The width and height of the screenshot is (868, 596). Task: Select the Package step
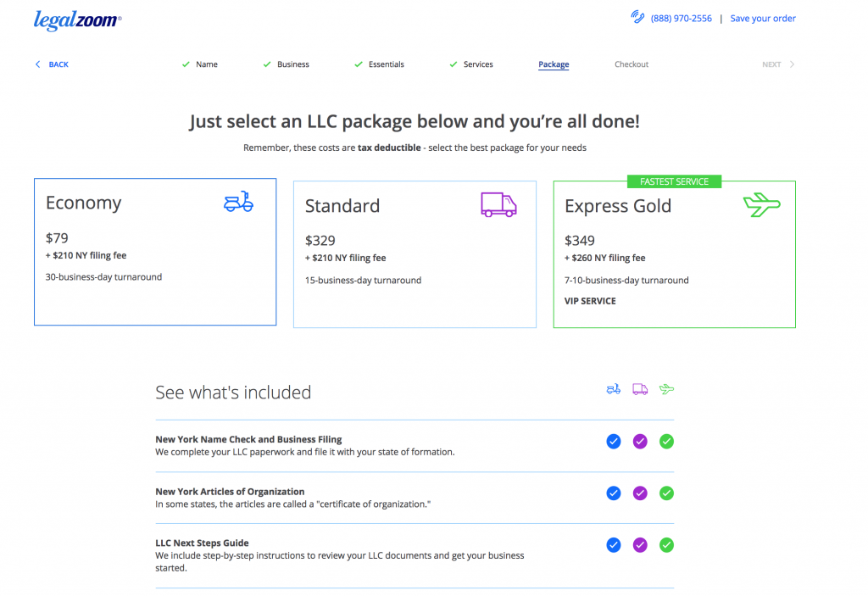pyautogui.click(x=554, y=64)
